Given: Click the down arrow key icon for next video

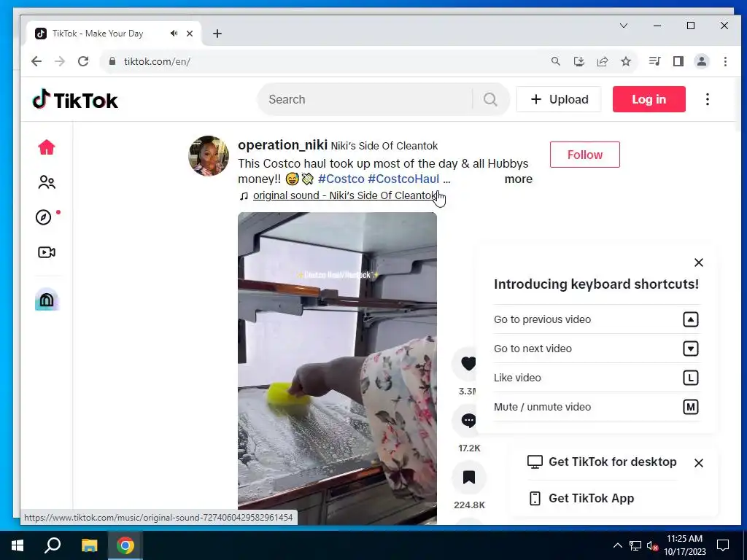Looking at the screenshot, I should [690, 349].
